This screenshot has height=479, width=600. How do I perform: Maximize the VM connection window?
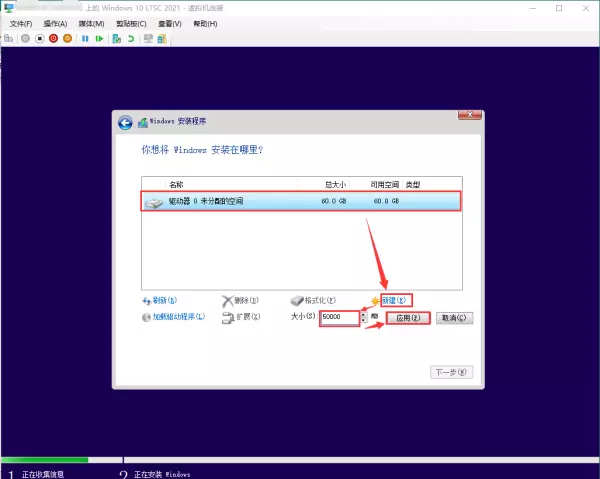(559, 8)
